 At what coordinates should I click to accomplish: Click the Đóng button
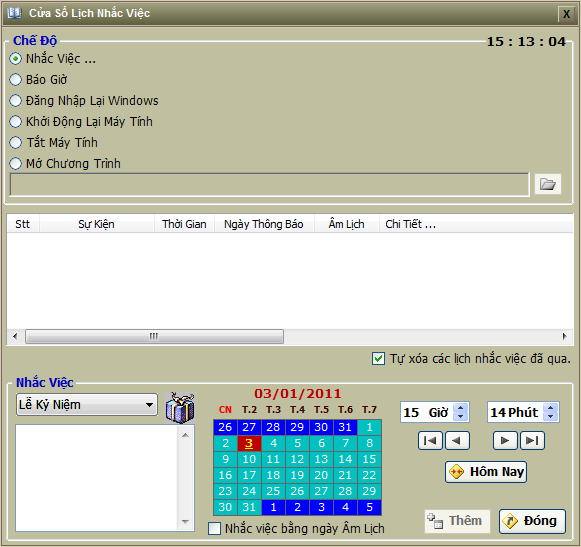pyautogui.click(x=532, y=521)
